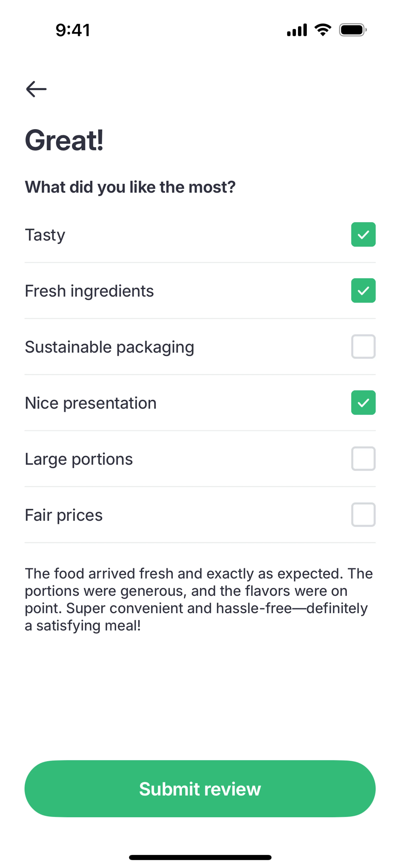The width and height of the screenshot is (400, 868).
Task: Check the Large portions checkbox
Action: pyautogui.click(x=363, y=459)
